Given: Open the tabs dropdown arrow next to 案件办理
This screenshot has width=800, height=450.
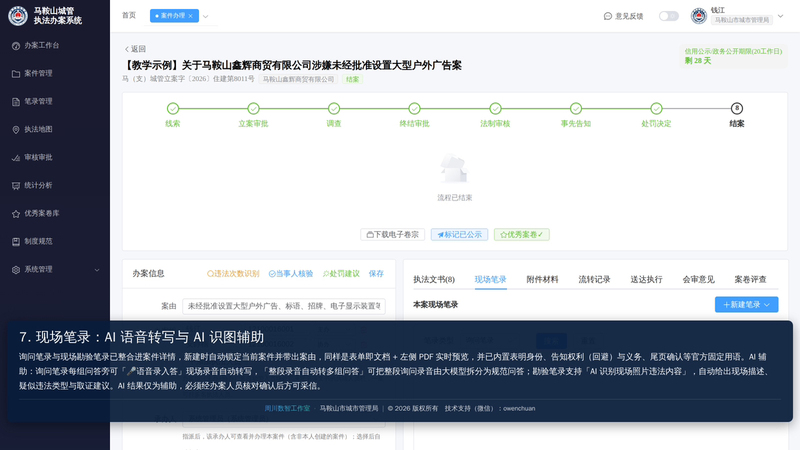Looking at the screenshot, I should click(x=206, y=16).
